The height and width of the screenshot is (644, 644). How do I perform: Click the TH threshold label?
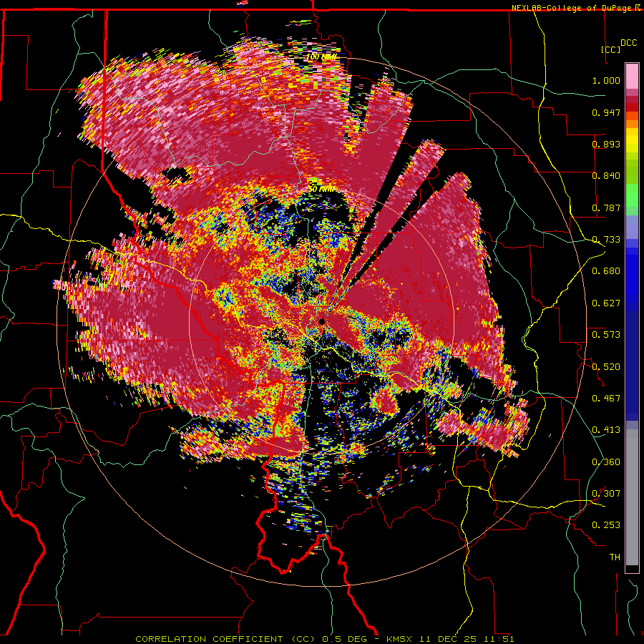point(615,557)
